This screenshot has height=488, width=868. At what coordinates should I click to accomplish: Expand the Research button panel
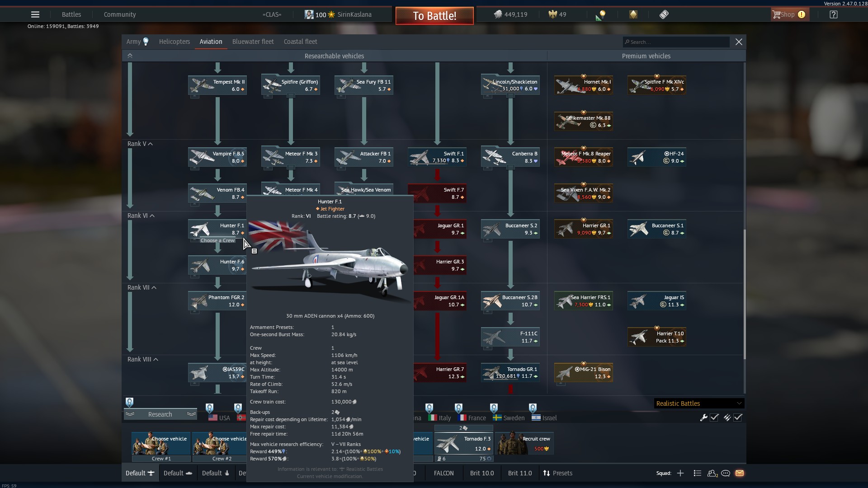point(160,414)
